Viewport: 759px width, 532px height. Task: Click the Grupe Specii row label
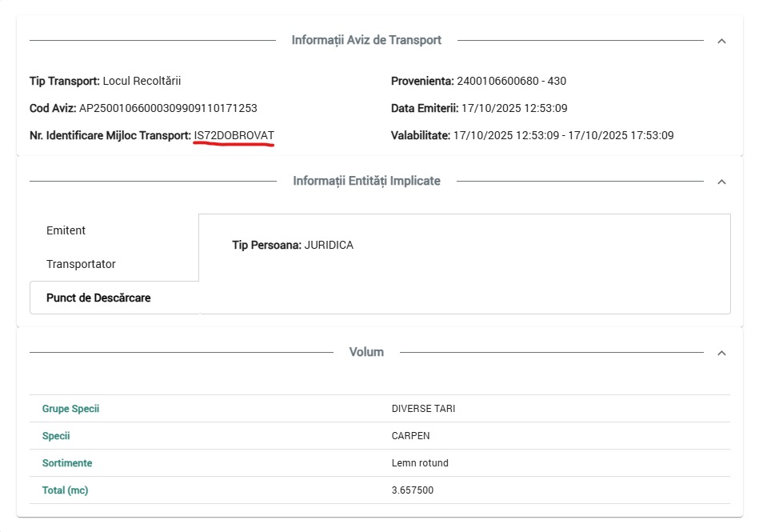tap(70, 409)
